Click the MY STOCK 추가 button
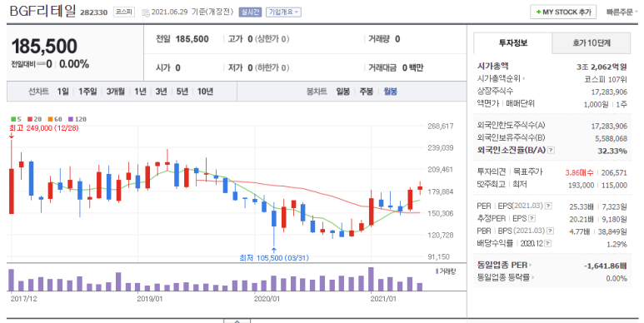 [x=563, y=12]
